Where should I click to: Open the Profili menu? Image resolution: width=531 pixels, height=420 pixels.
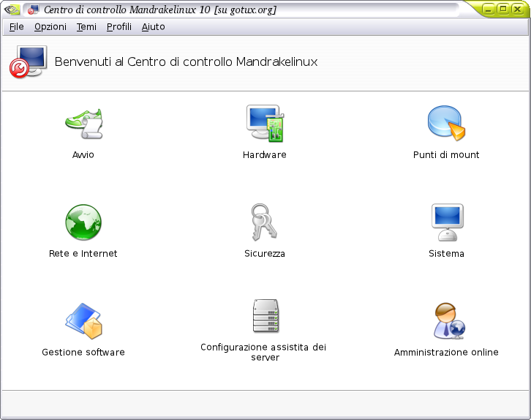tap(119, 27)
